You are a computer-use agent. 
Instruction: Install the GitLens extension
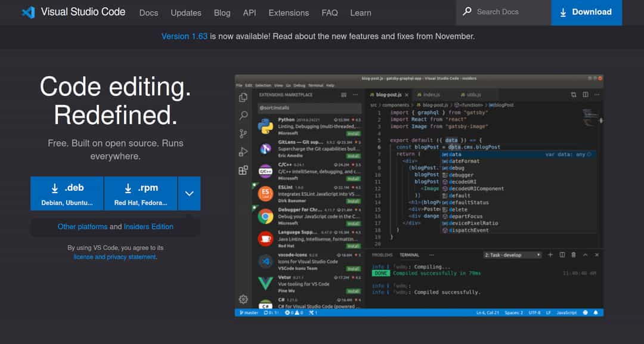click(x=353, y=156)
